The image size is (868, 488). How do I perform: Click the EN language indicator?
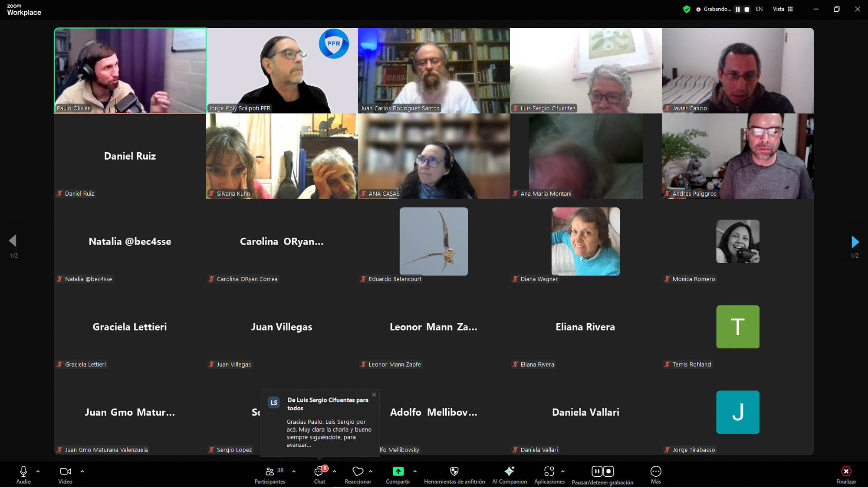[759, 9]
